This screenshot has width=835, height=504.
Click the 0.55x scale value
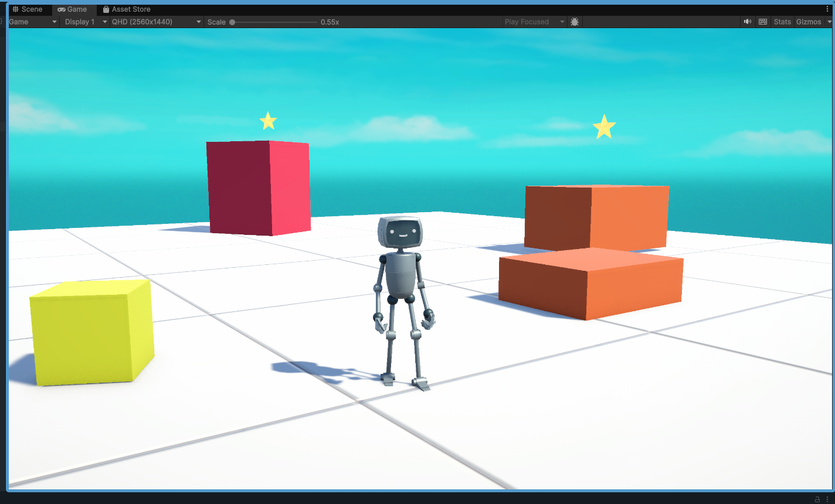coord(330,22)
